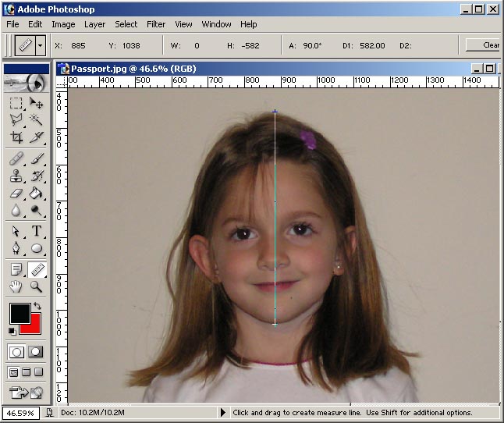Switch to Quick Mask mode
504x423 pixels.
point(35,352)
